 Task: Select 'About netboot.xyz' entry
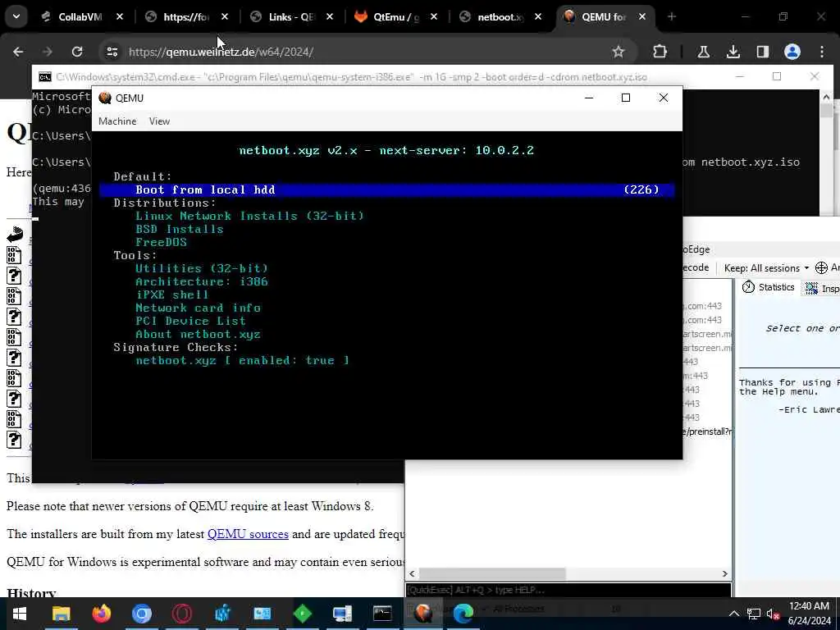tap(199, 335)
